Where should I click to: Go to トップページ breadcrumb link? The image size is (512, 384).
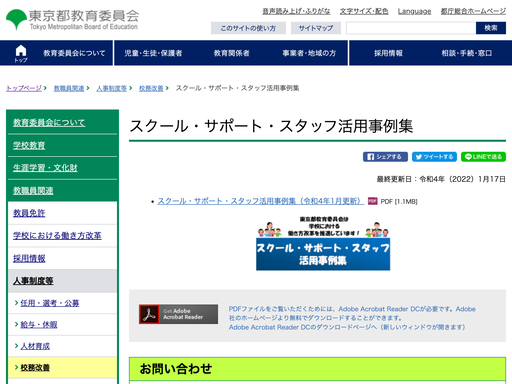click(24, 88)
